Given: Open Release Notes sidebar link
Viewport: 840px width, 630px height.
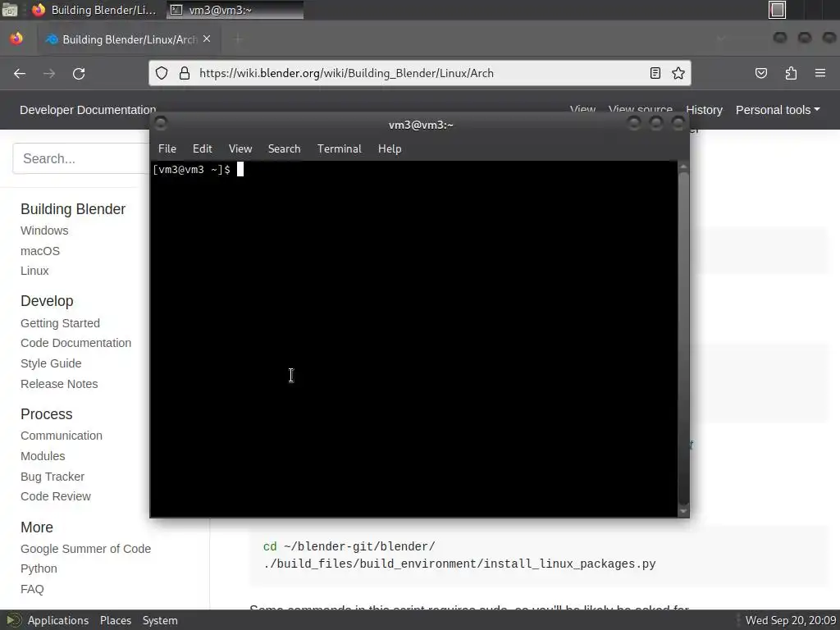Looking at the screenshot, I should [x=59, y=384].
